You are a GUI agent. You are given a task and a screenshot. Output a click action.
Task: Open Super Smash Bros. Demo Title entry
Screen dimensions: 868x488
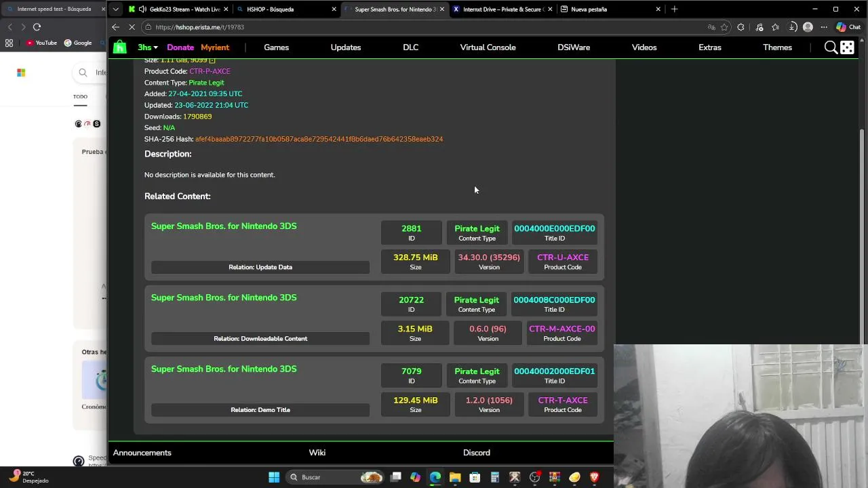click(x=374, y=390)
